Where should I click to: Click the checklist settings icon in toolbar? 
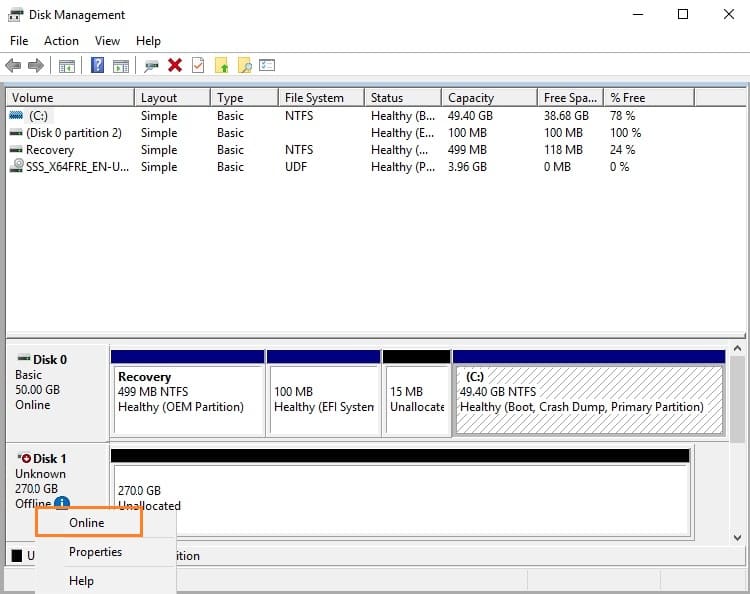pos(267,66)
